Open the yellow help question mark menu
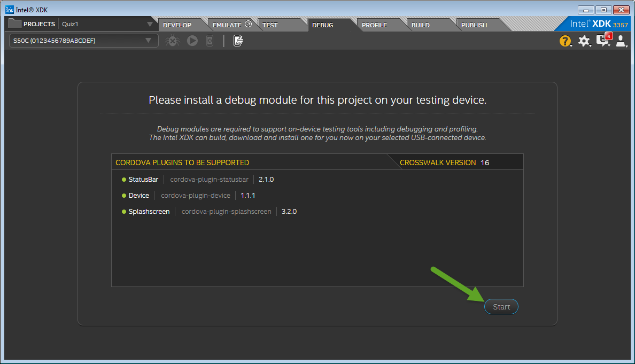 click(566, 41)
